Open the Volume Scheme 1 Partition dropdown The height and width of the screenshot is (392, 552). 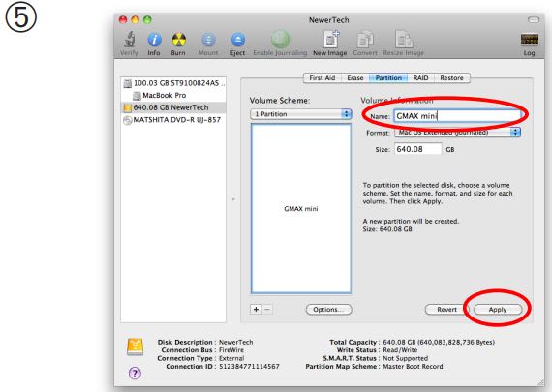301,114
